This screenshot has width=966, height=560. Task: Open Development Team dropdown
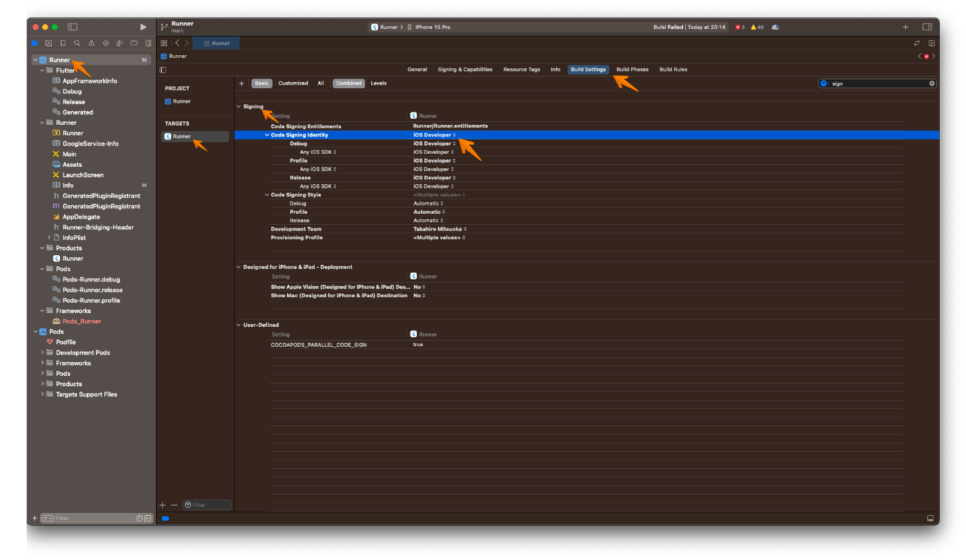pos(440,229)
